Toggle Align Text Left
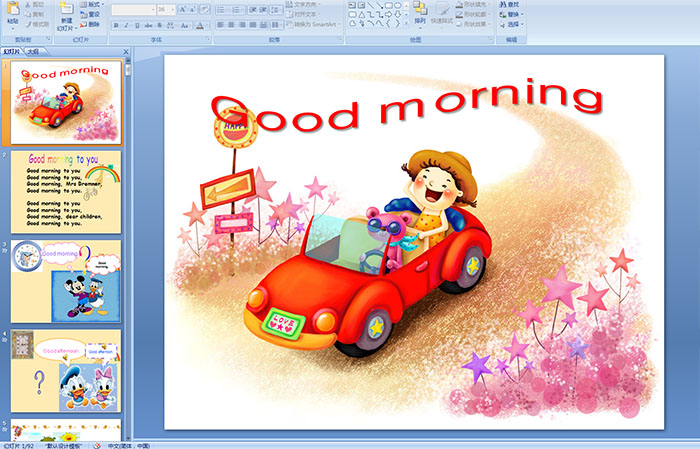The width and height of the screenshot is (700, 449). (x=220, y=25)
